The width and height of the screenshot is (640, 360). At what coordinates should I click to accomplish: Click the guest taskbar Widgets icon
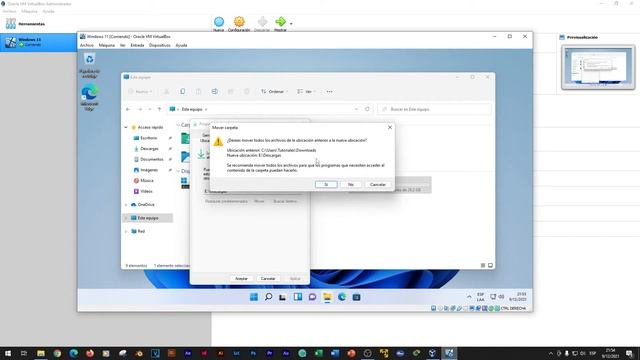tap(298, 297)
